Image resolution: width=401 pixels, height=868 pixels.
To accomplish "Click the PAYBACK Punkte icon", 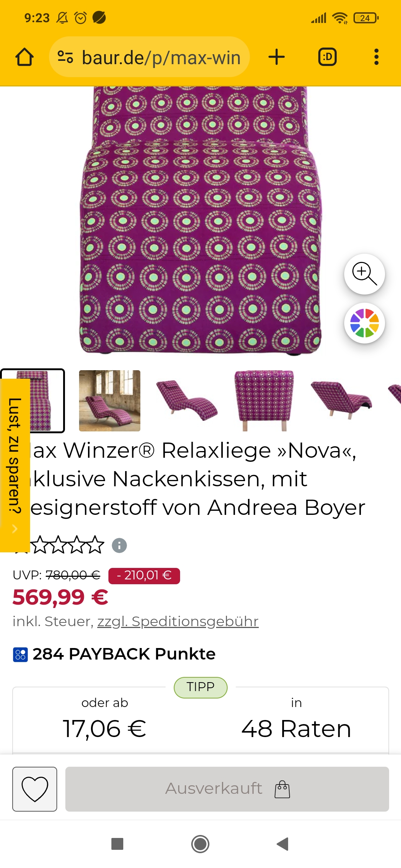I will point(20,655).
